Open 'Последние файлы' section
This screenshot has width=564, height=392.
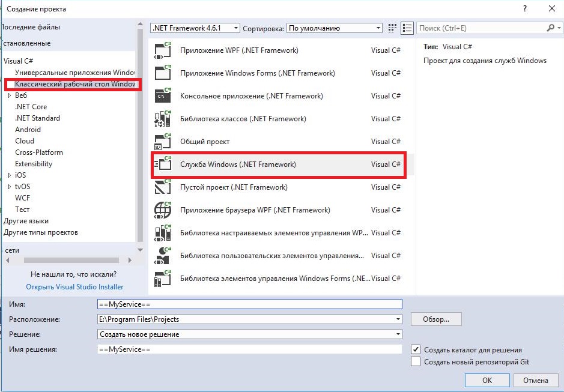[x=31, y=27]
